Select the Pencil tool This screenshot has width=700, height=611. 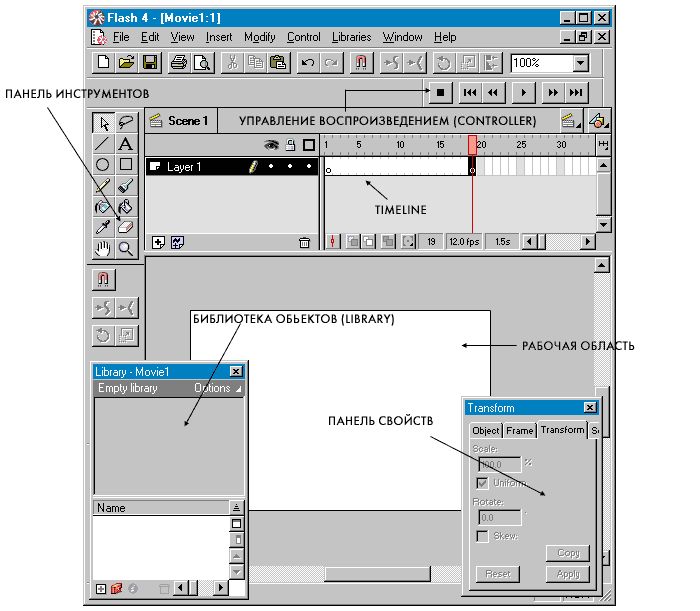[104, 186]
